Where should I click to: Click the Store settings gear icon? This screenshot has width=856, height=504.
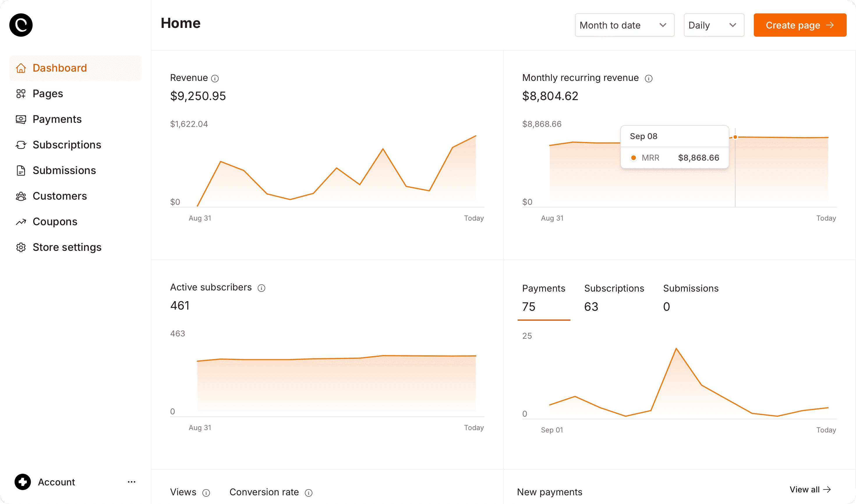pos(21,247)
